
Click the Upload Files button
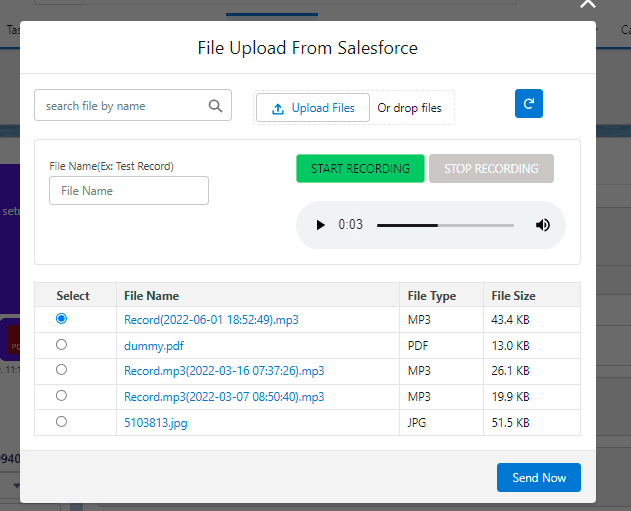[313, 108]
